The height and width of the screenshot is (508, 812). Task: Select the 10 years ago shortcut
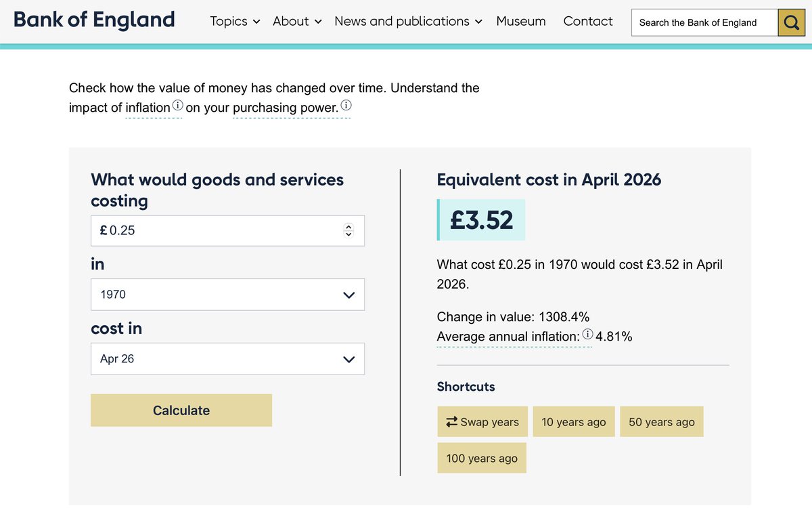(574, 422)
